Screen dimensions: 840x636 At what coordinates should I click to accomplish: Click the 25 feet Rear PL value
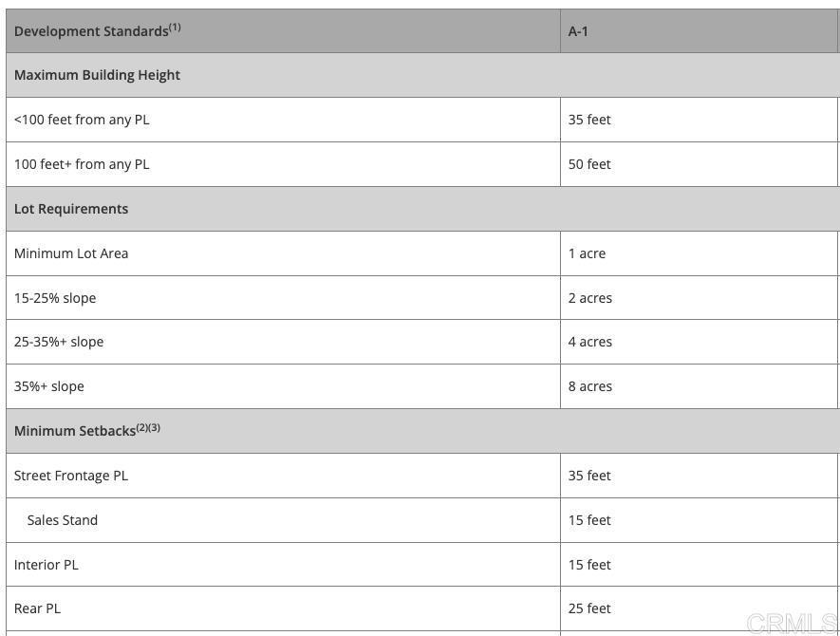[x=589, y=608]
